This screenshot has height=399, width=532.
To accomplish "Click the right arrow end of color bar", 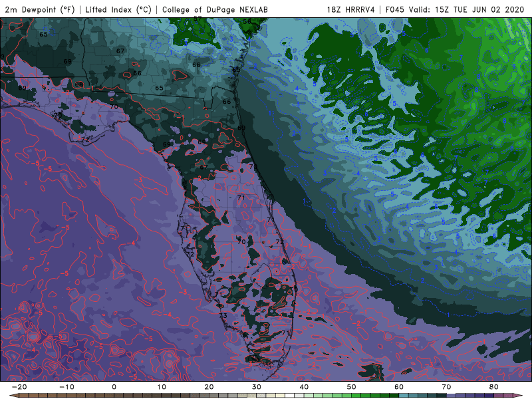I will [x=519, y=396].
